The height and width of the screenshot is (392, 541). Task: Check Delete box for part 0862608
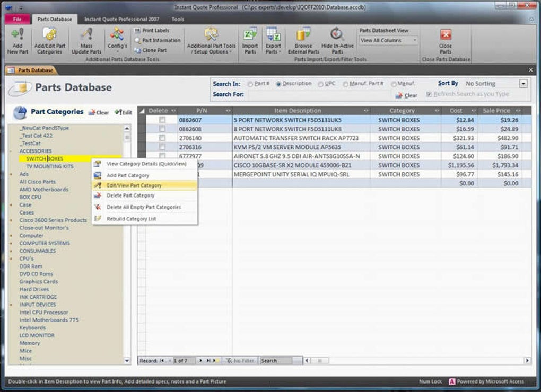[x=162, y=129]
